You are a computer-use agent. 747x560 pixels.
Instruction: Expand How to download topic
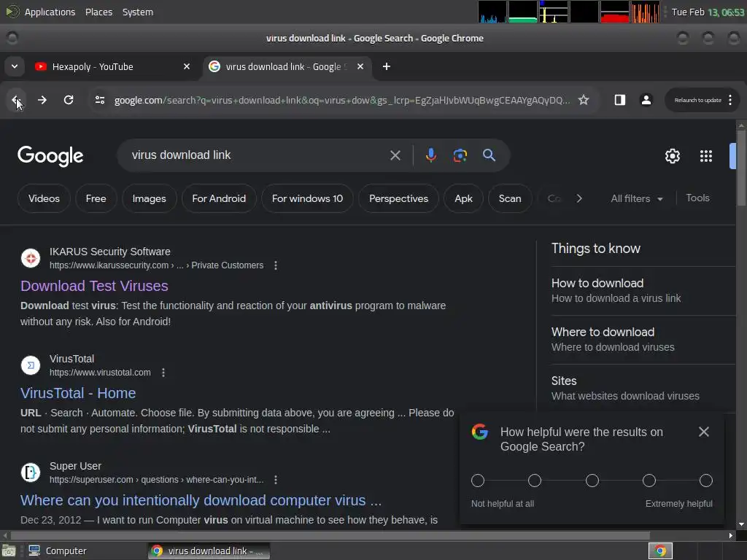click(x=643, y=290)
